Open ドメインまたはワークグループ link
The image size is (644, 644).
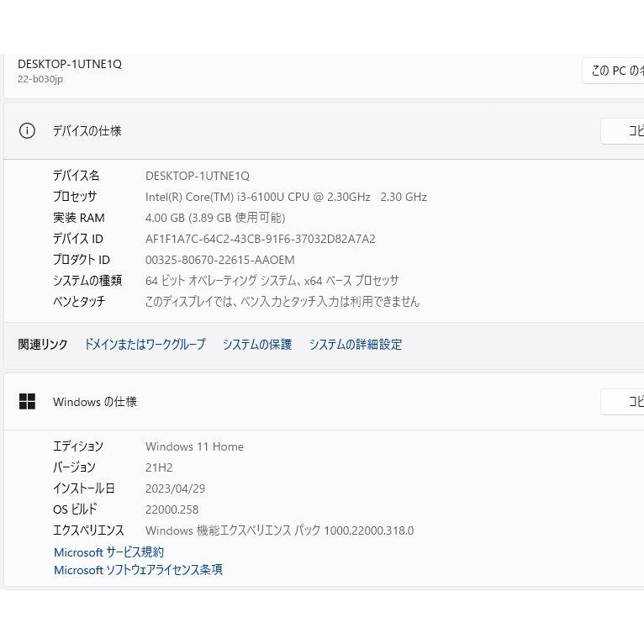[145, 344]
